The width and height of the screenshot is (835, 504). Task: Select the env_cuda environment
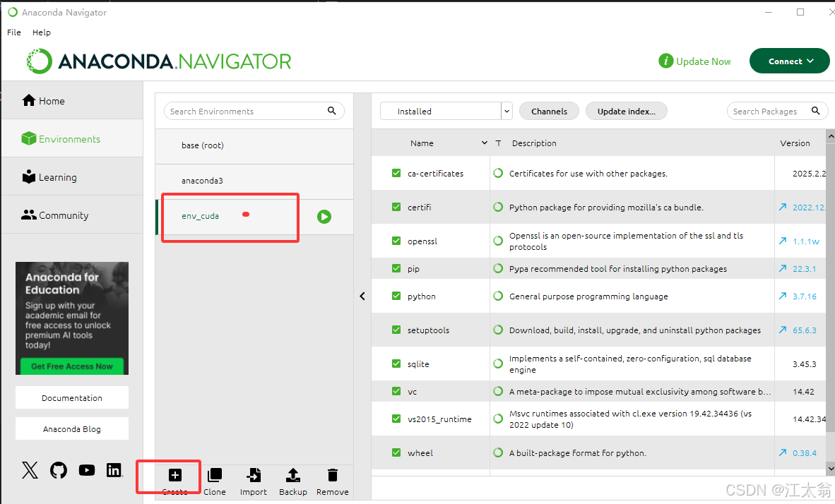254,217
